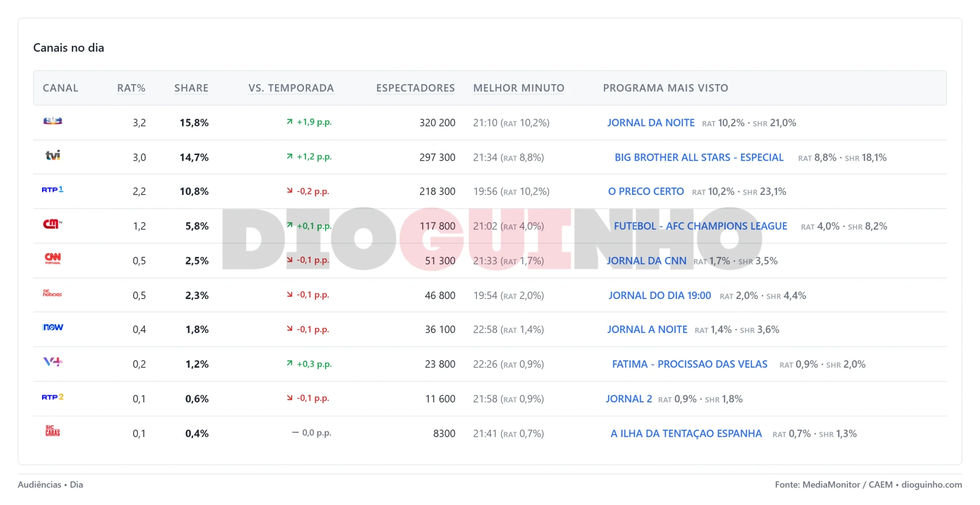Open BIG BROTHER ALL STARS - ESPECIAL link
The width and height of the screenshot is (980, 505).
(x=699, y=157)
